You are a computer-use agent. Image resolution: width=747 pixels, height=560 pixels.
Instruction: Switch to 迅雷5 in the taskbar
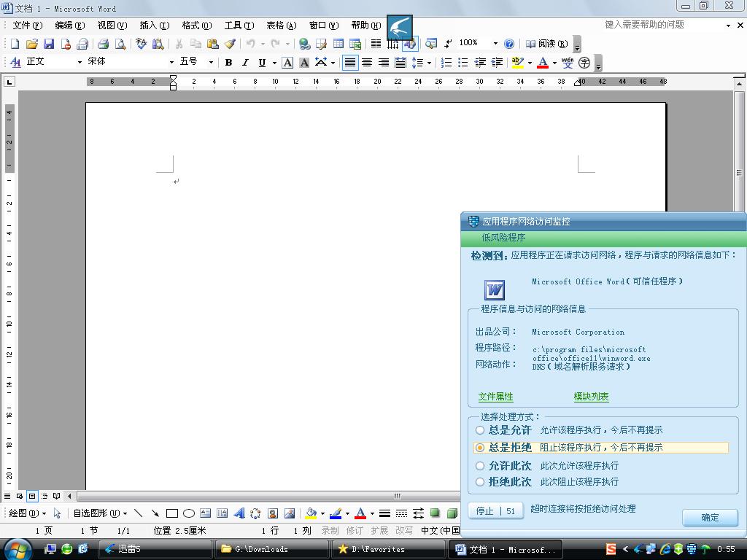coord(155,549)
